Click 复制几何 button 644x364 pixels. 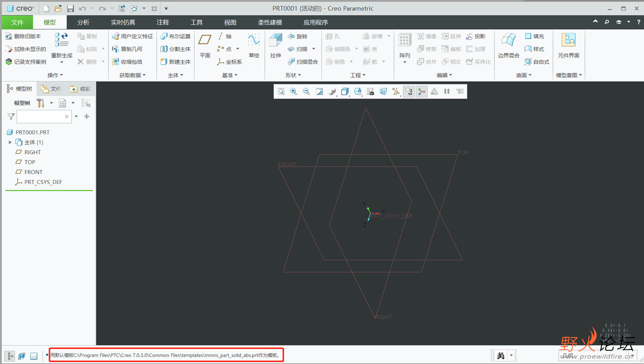pyautogui.click(x=127, y=49)
